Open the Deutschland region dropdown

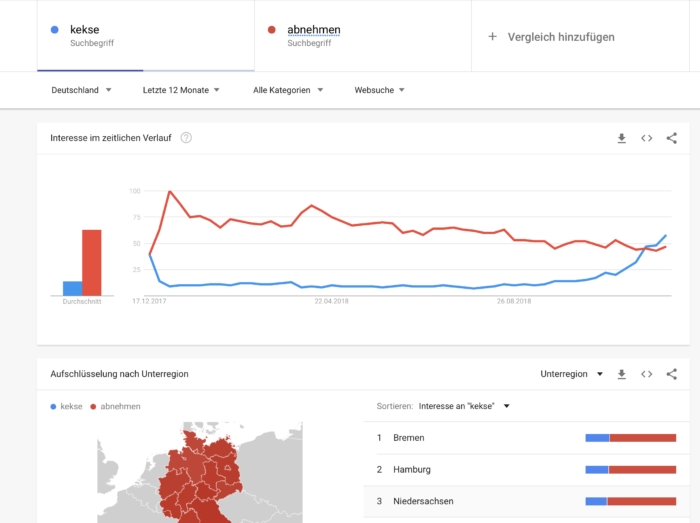[81, 90]
